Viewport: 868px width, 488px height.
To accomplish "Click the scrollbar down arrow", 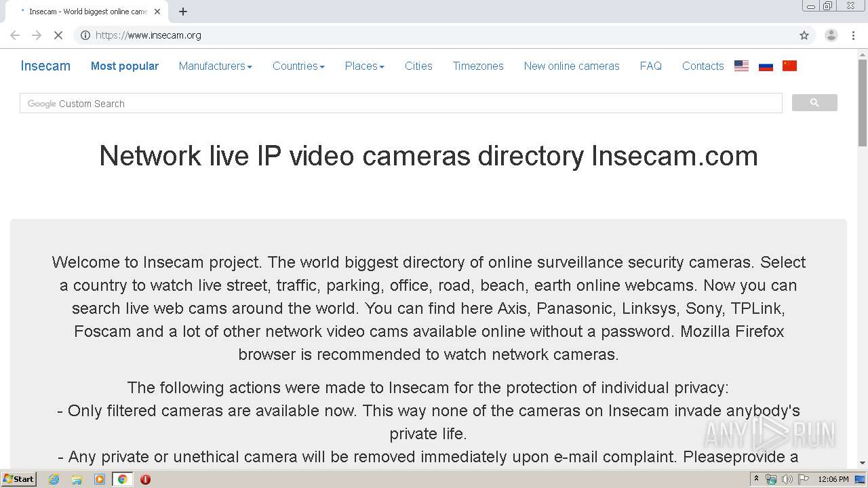I will point(863,464).
